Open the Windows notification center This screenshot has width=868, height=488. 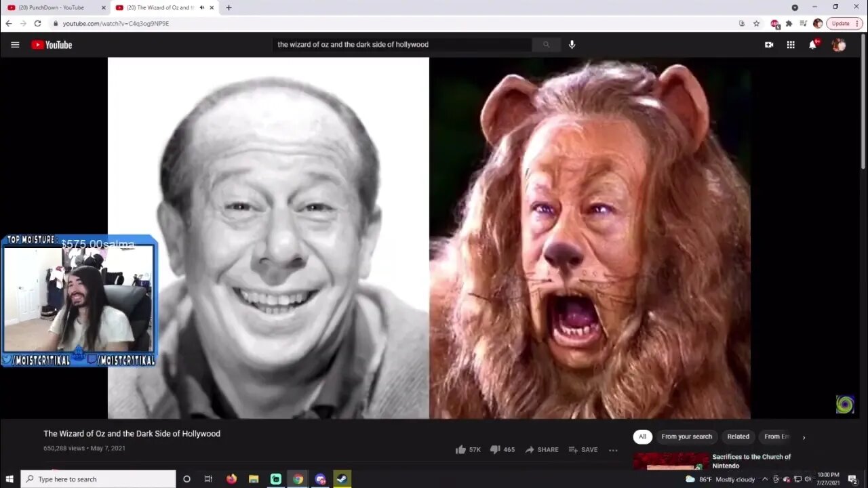click(852, 479)
